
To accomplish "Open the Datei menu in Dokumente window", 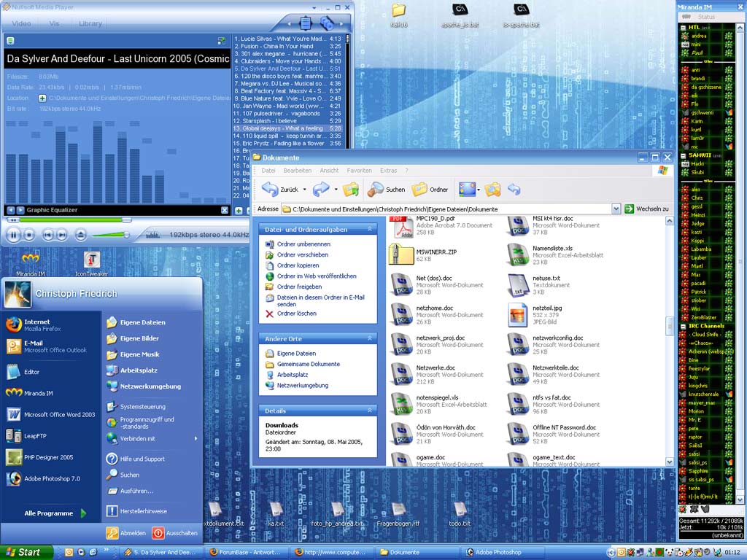I will 268,171.
